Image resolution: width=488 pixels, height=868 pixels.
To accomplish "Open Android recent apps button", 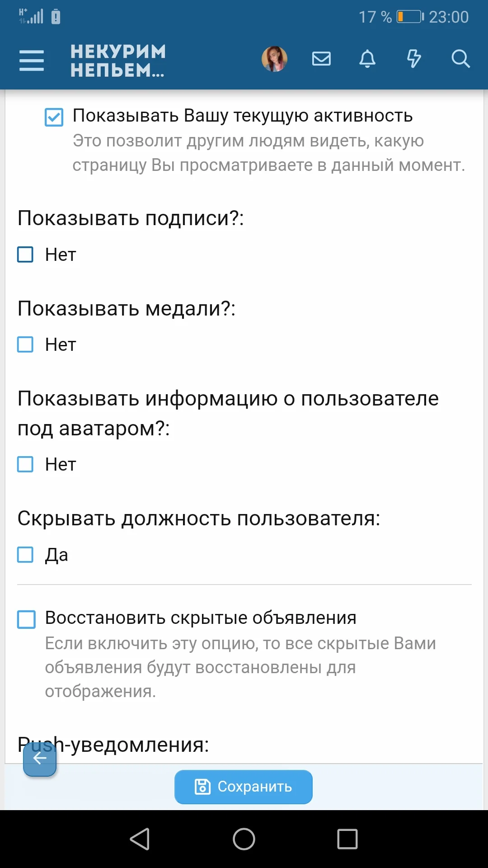I will point(347,839).
